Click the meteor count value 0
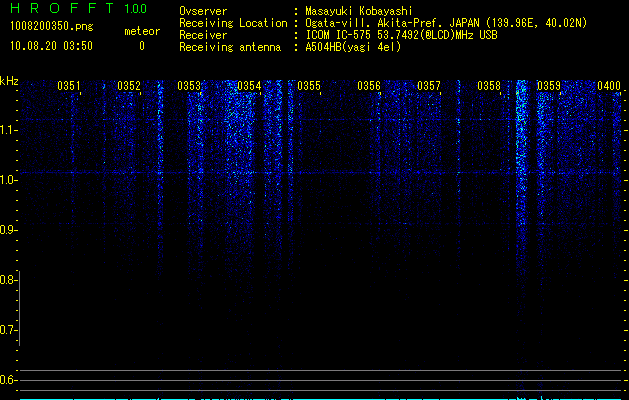 coord(142,46)
